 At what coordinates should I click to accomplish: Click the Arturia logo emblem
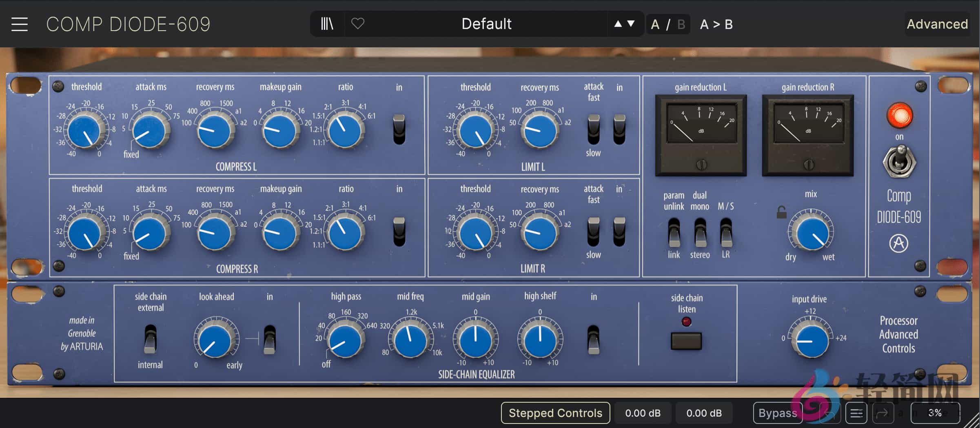pos(898,244)
